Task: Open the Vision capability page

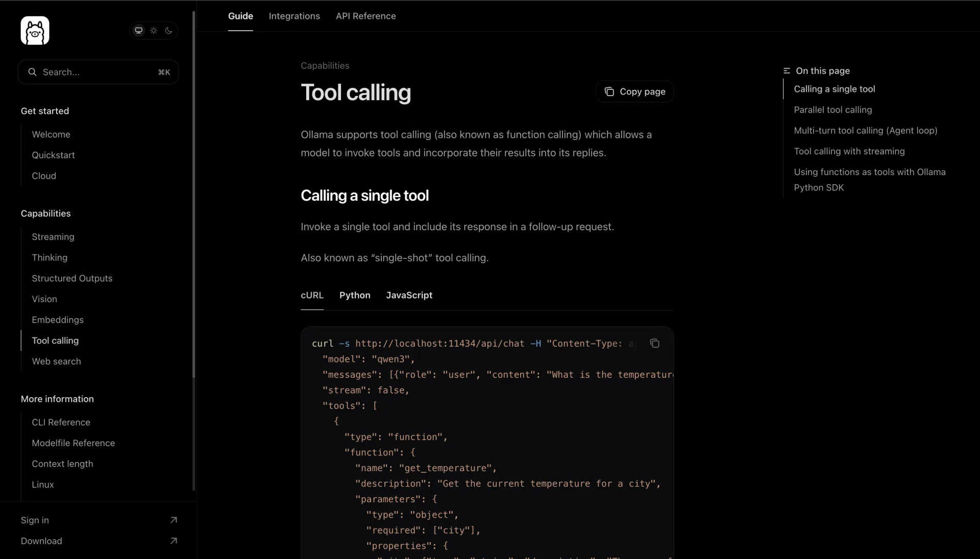Action: [44, 299]
